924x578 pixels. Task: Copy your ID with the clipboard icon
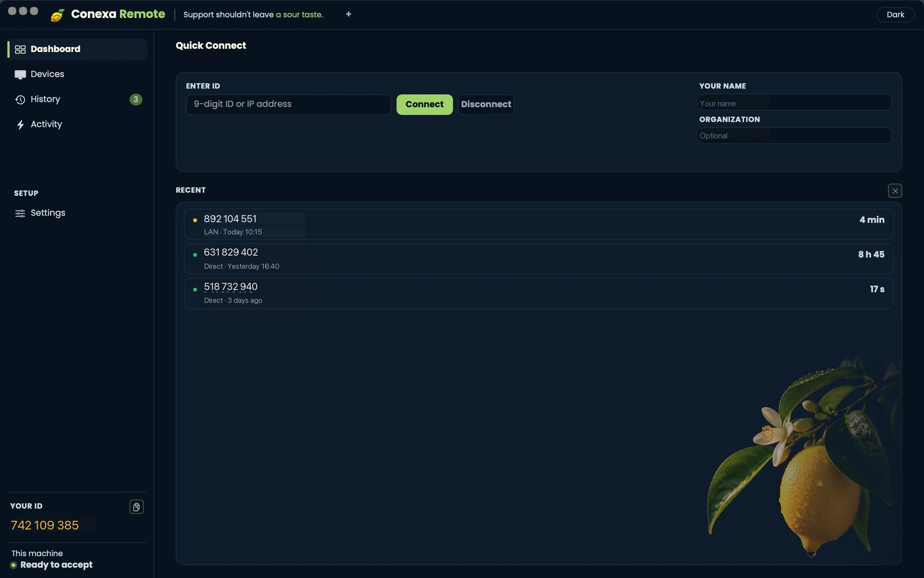click(x=137, y=507)
